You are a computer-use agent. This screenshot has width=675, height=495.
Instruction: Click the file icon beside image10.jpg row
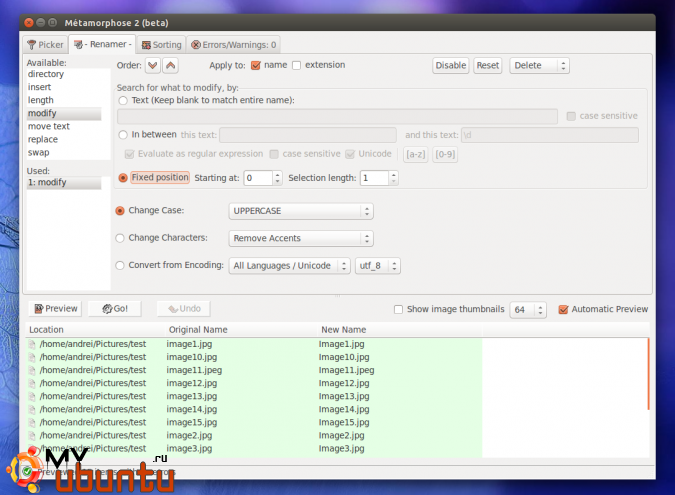click(32, 357)
